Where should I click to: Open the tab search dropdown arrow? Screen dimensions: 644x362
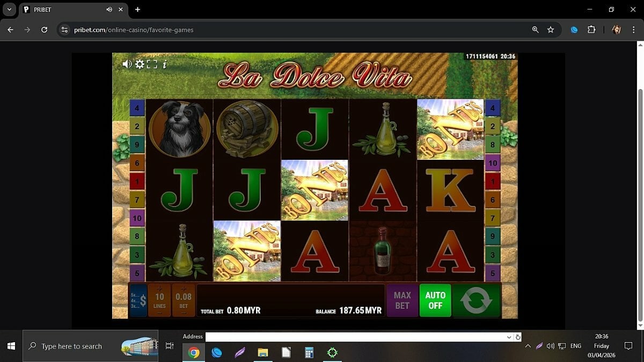click(9, 10)
